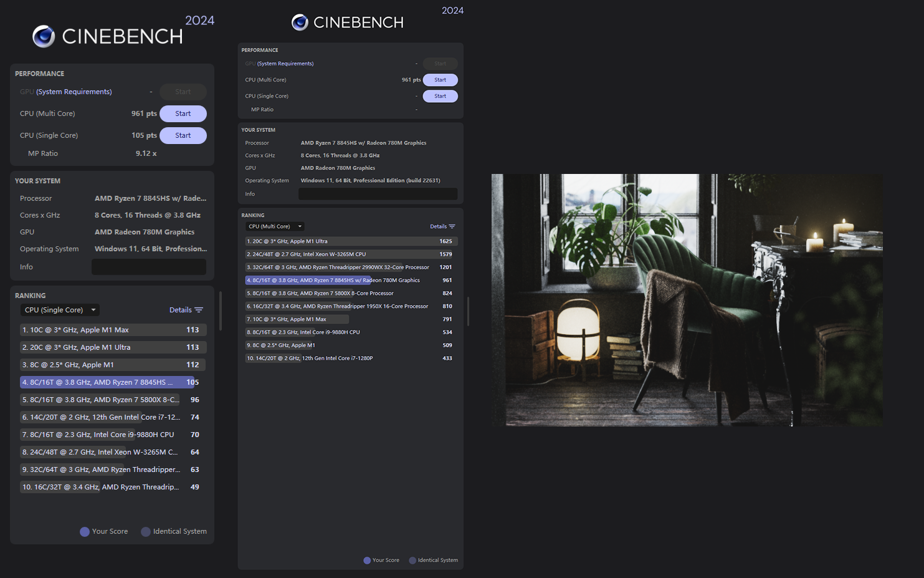Click the Info field in right window
The width and height of the screenshot is (924, 578).
point(378,194)
